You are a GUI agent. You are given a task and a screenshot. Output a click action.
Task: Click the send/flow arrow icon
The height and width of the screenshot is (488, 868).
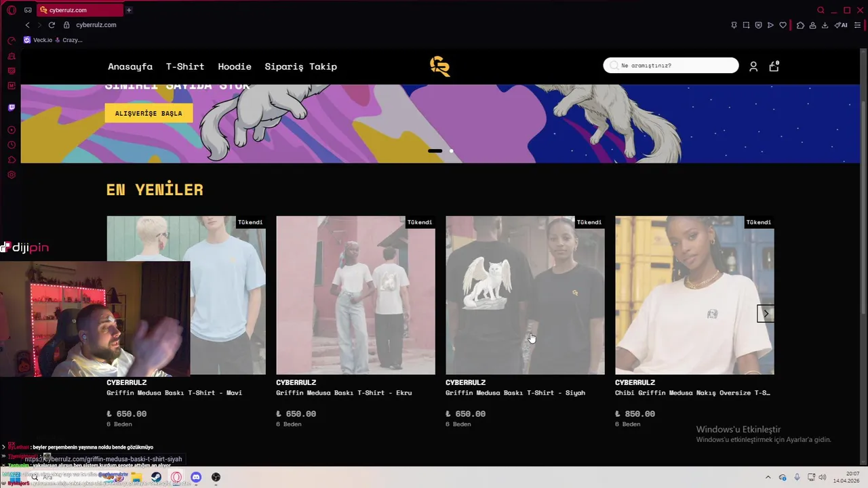(x=770, y=25)
